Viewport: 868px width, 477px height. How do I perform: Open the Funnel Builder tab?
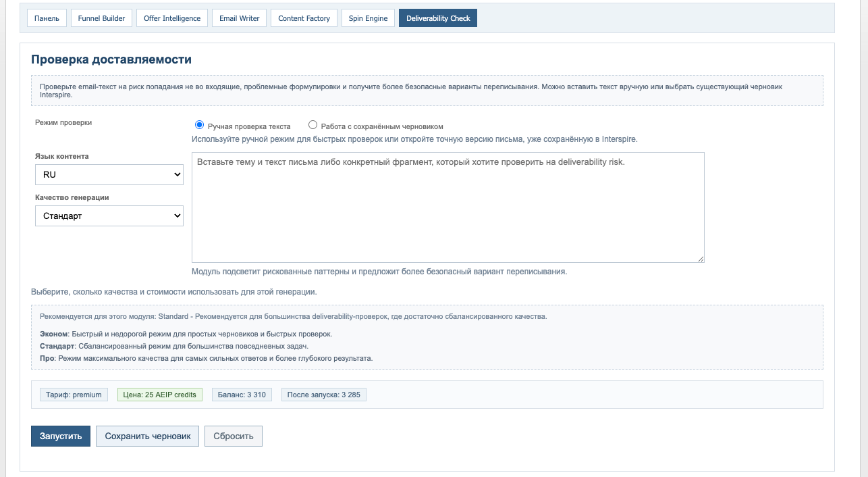[x=101, y=18]
